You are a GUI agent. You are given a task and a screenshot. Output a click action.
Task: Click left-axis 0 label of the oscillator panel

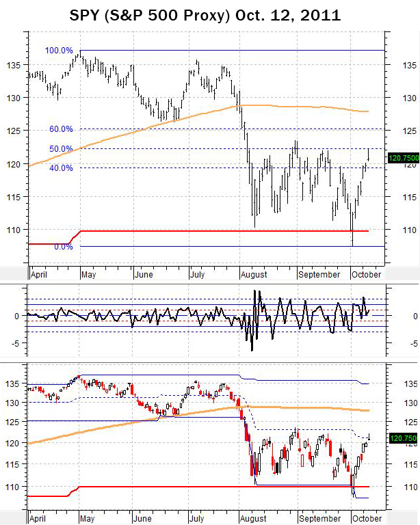click(16, 316)
